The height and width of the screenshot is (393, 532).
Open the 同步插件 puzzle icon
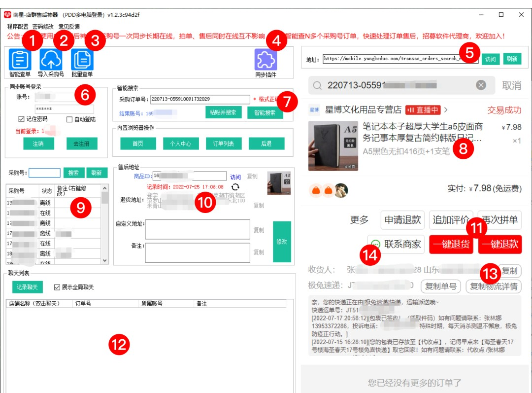(266, 60)
